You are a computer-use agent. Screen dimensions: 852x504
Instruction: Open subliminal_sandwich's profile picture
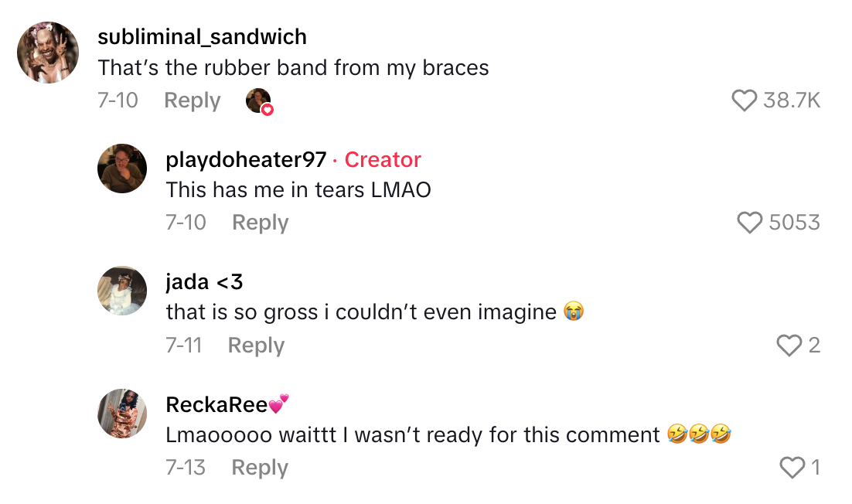click(48, 53)
